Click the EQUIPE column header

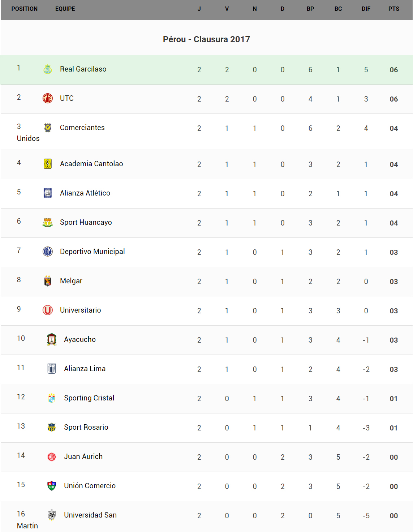pyautogui.click(x=65, y=9)
